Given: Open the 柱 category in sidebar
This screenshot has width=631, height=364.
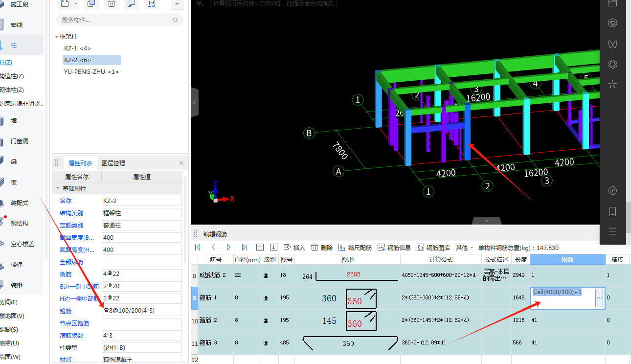Looking at the screenshot, I should (14, 45).
